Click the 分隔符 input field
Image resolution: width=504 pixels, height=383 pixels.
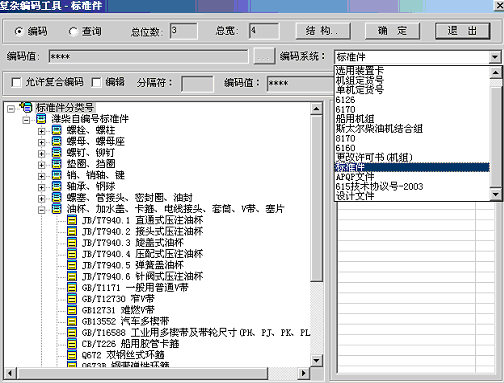click(x=197, y=84)
